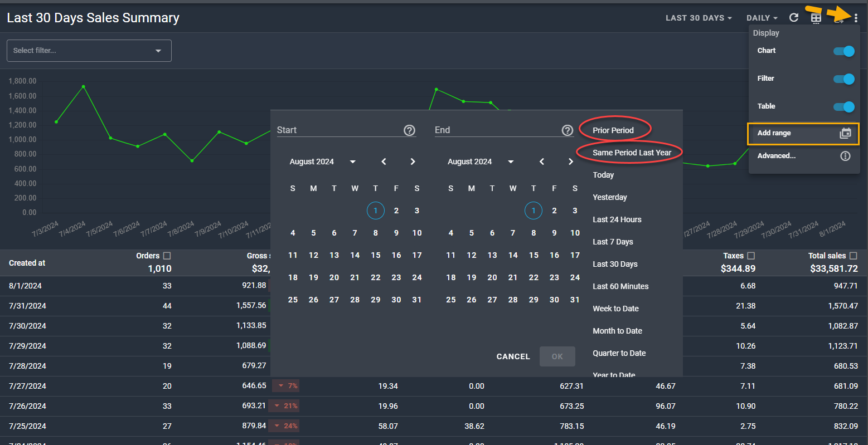Click the Start date help icon

point(409,130)
